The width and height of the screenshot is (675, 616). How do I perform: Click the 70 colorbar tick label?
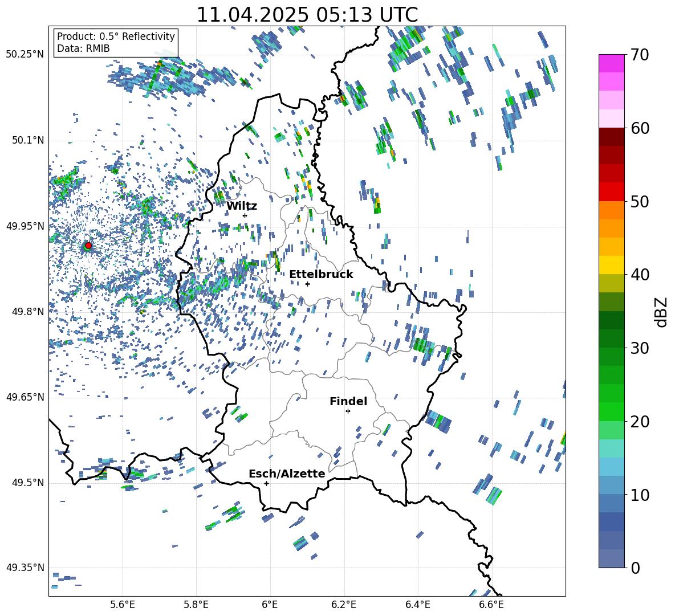[640, 55]
